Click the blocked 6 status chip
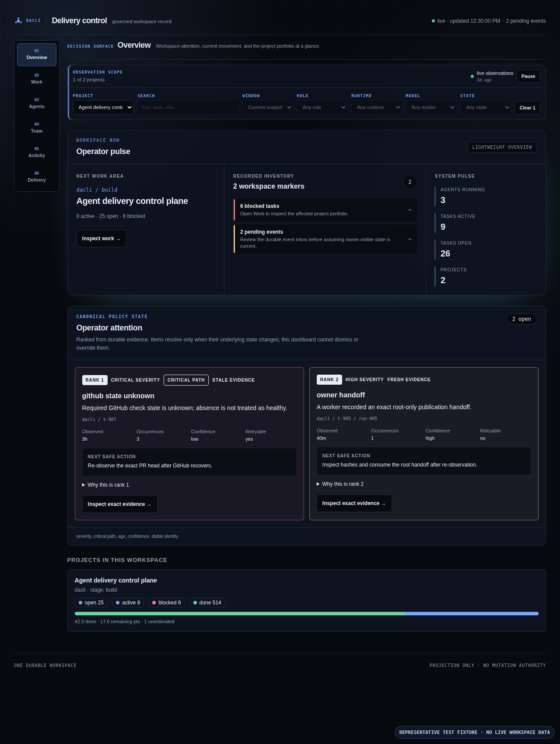This screenshot has width=560, height=744. (x=167, y=603)
